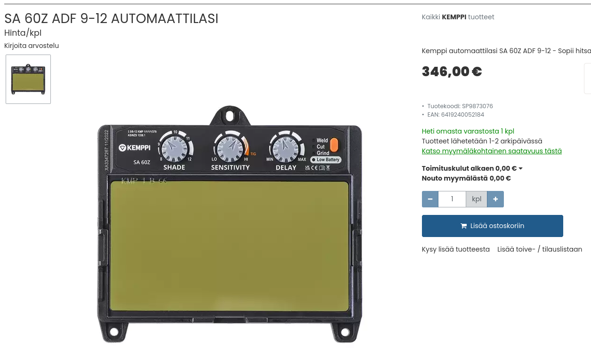Click Kirjoita arvostelu to write a review
This screenshot has height=364, width=591.
(32, 46)
